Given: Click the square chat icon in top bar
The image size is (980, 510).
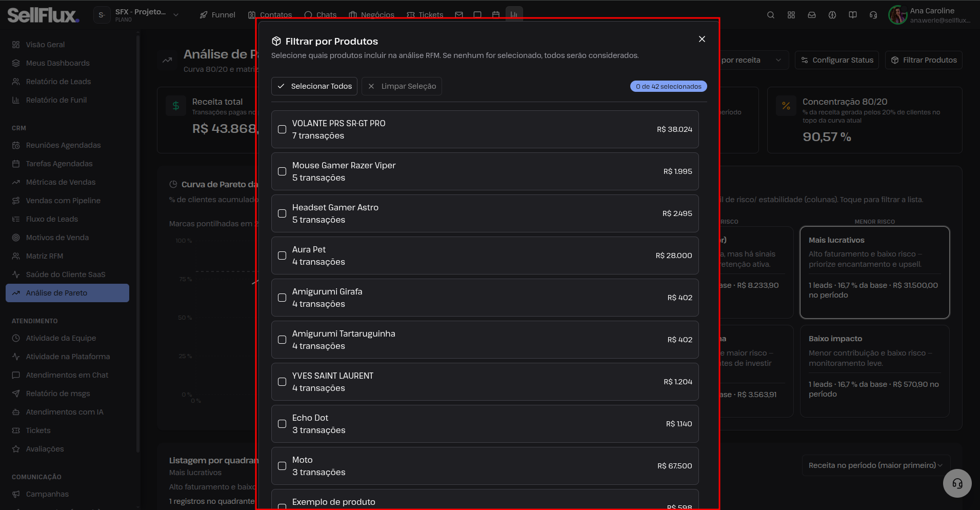Looking at the screenshot, I should pyautogui.click(x=477, y=15).
